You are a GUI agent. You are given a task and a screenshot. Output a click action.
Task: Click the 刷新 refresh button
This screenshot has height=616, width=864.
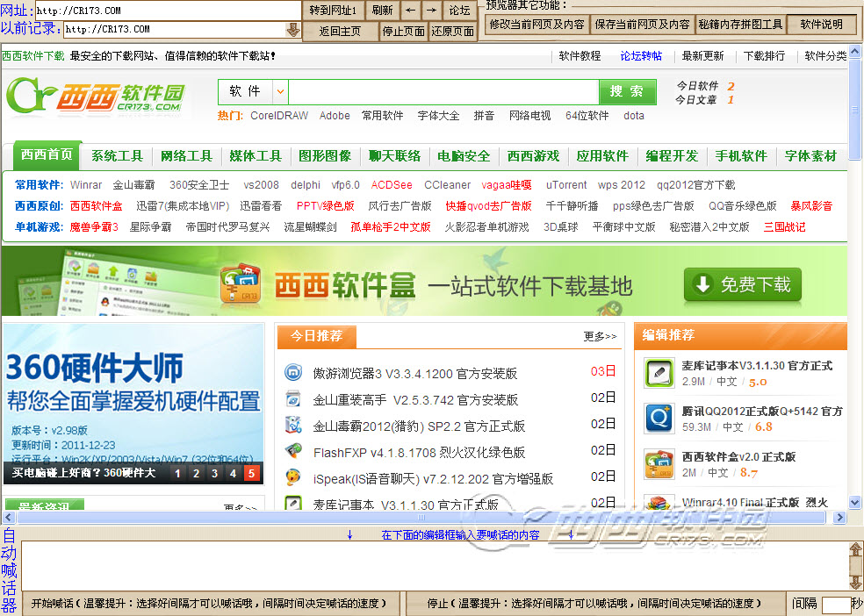382,11
